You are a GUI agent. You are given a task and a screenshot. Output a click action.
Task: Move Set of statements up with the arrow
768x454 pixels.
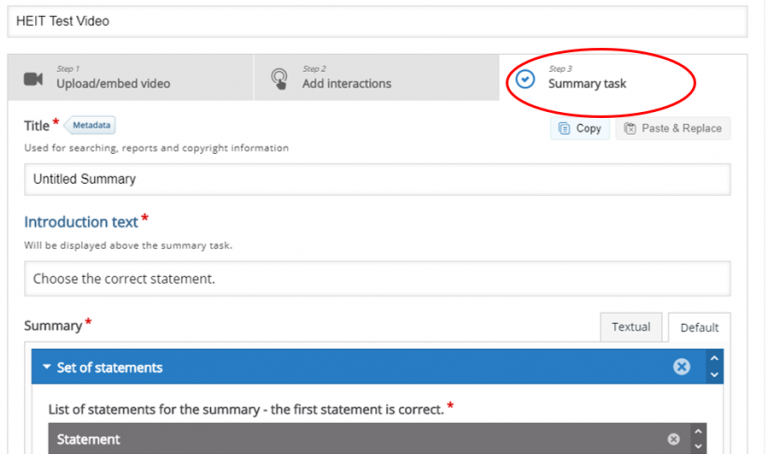click(x=714, y=358)
